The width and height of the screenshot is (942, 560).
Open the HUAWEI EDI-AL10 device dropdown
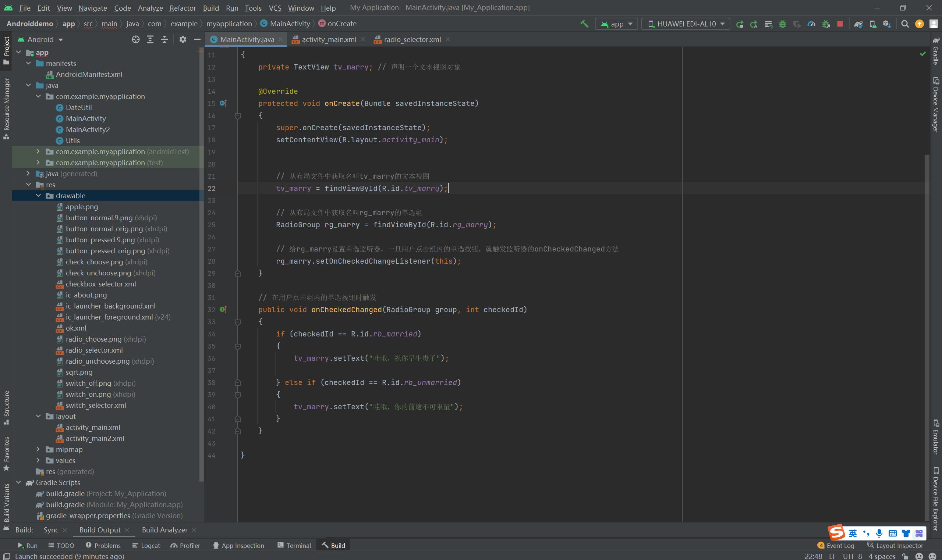686,24
